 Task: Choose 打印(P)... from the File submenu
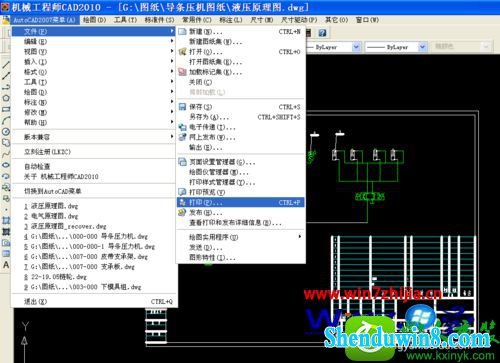(x=240, y=202)
